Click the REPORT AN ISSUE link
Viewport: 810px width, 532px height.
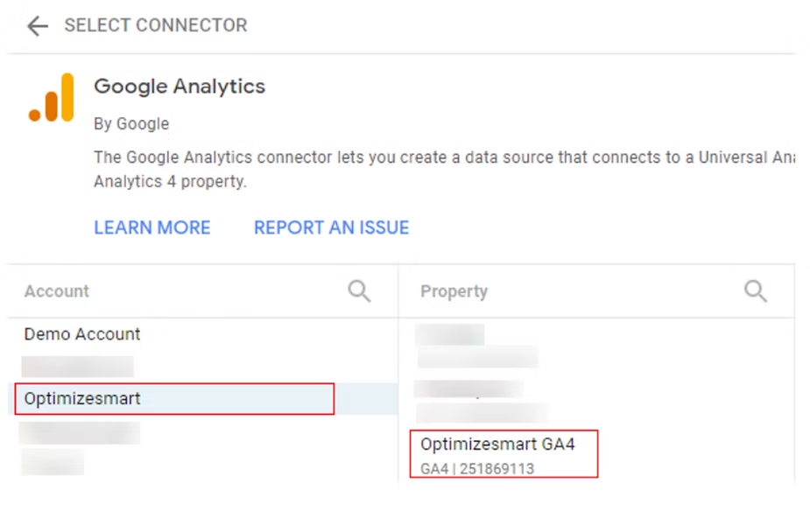[x=331, y=227]
